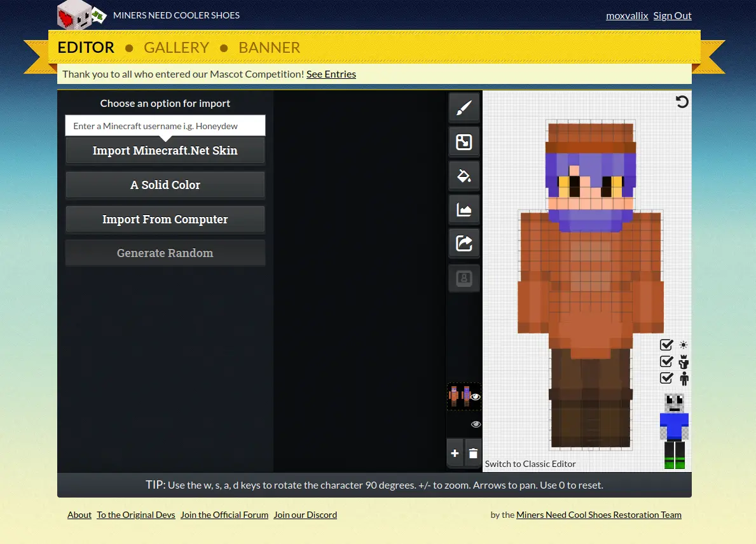Select the paintbrush tool
The width and height of the screenshot is (756, 544).
[x=464, y=108]
